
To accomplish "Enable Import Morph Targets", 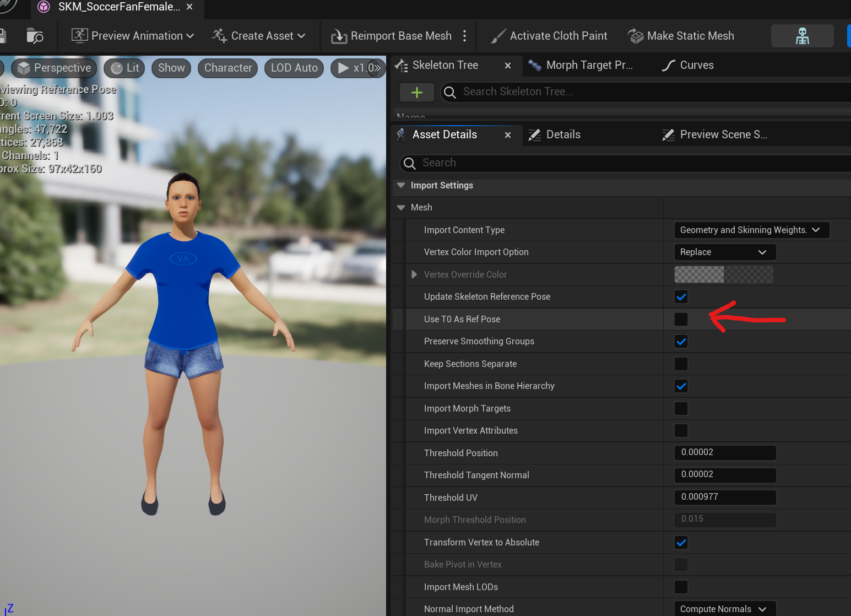I will click(x=681, y=408).
